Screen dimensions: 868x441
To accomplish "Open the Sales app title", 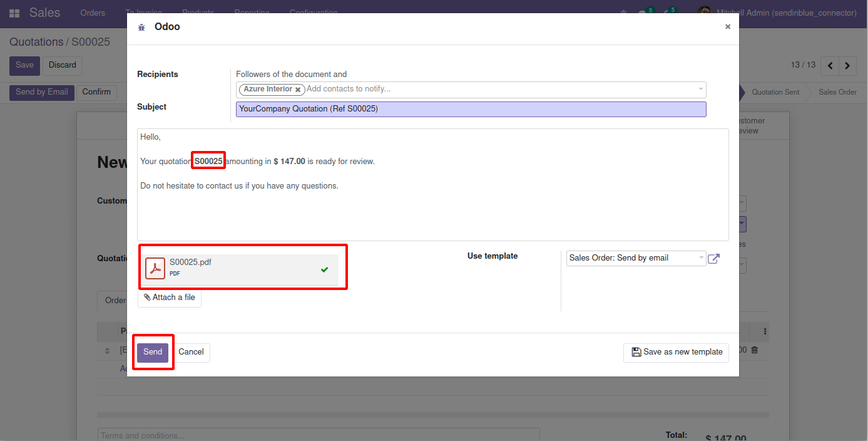I will 45,13.
